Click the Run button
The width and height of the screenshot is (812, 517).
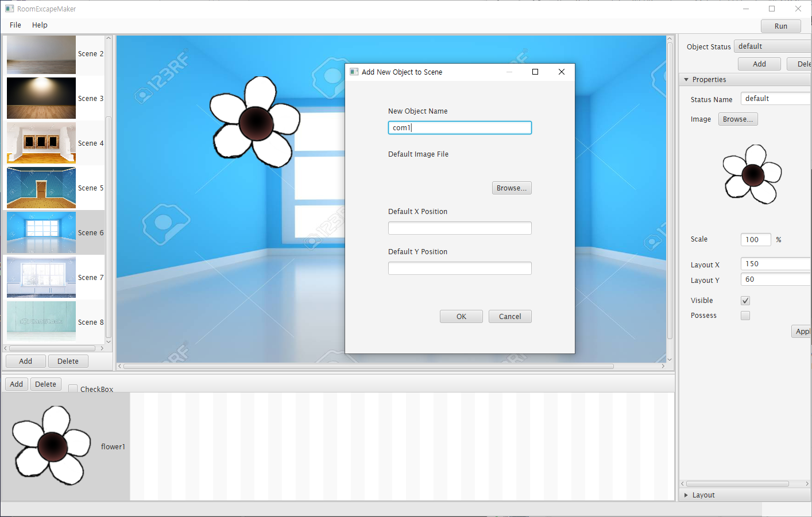(781, 26)
